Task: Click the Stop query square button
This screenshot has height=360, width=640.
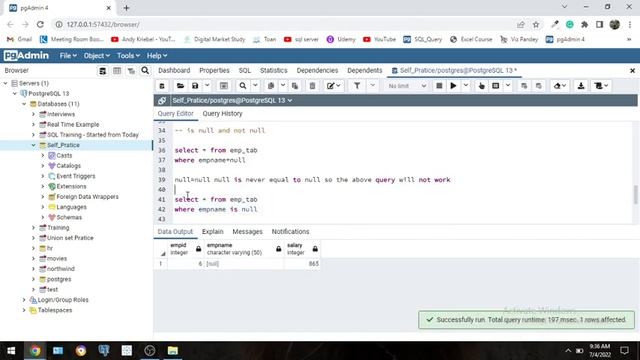Action: (x=439, y=86)
